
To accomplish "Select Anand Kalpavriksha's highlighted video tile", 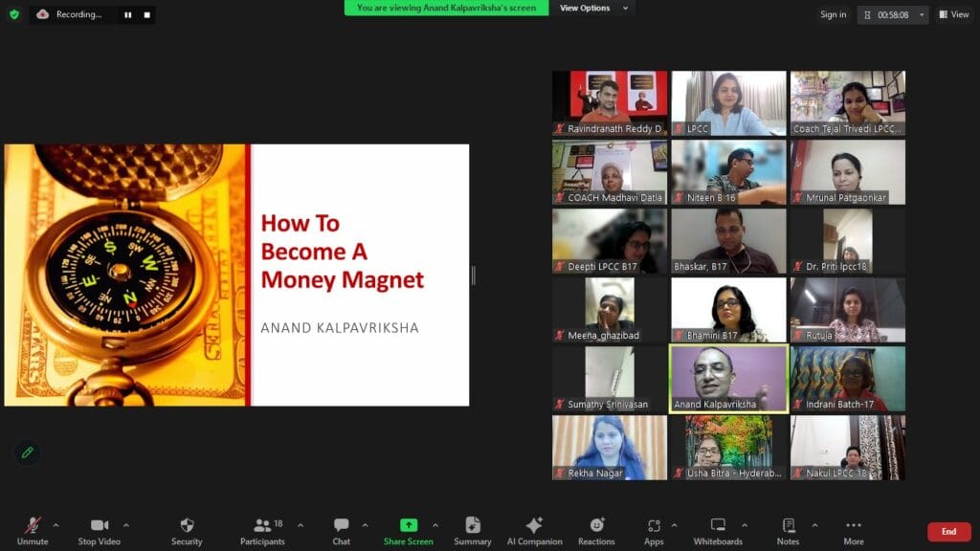I will (728, 379).
